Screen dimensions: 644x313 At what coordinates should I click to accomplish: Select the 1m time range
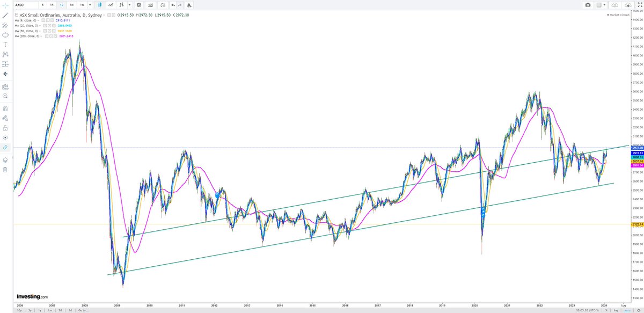pos(49,310)
